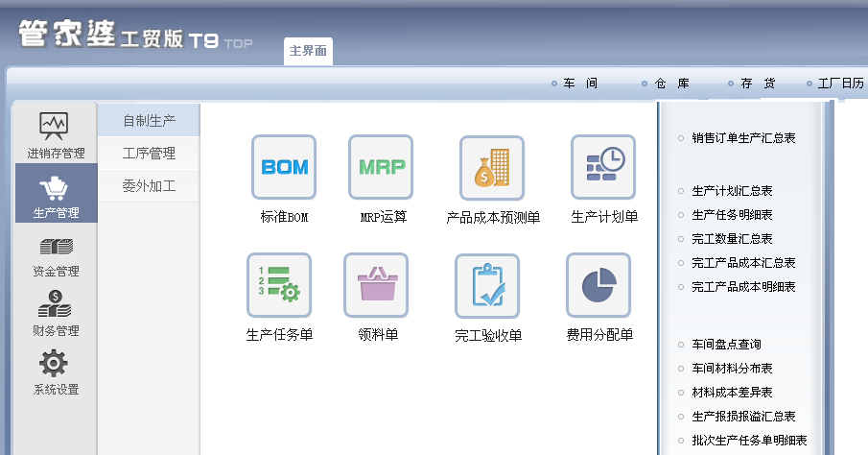Select 财务管理 in the left sidebar

pyautogui.click(x=56, y=314)
